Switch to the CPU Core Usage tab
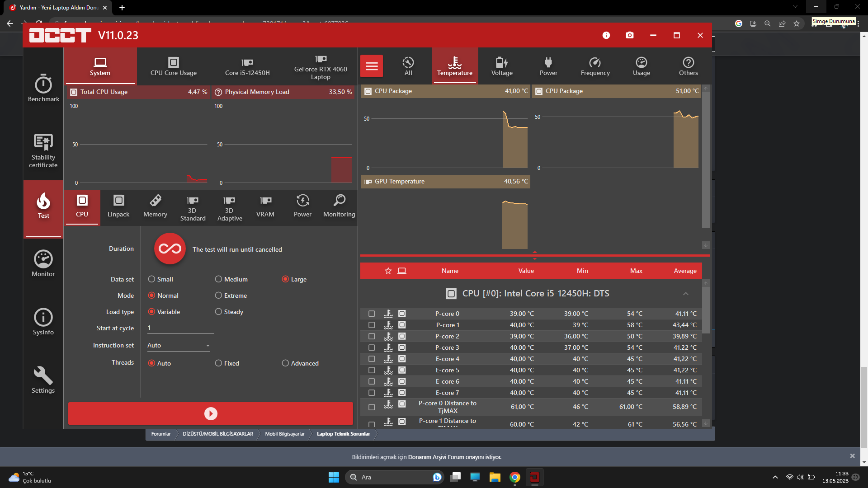Screen dimensions: 868x488 (x=174, y=66)
